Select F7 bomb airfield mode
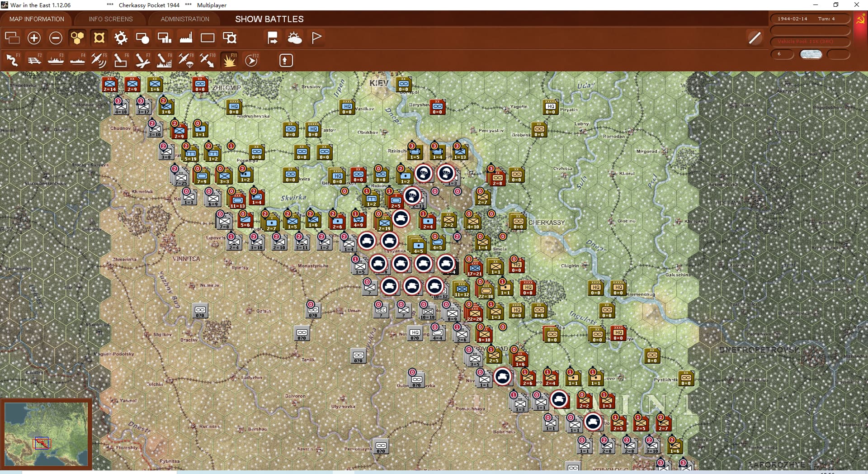This screenshot has height=474, width=868. pos(142,60)
